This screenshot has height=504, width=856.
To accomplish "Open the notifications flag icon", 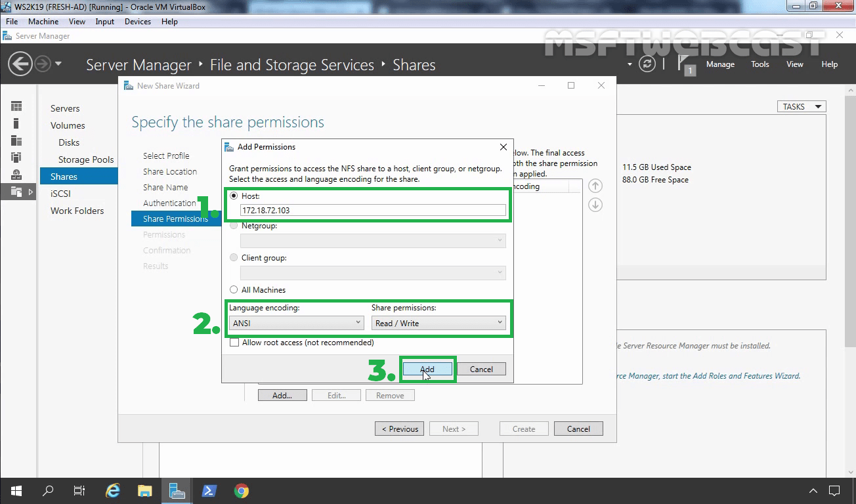I will coord(687,66).
